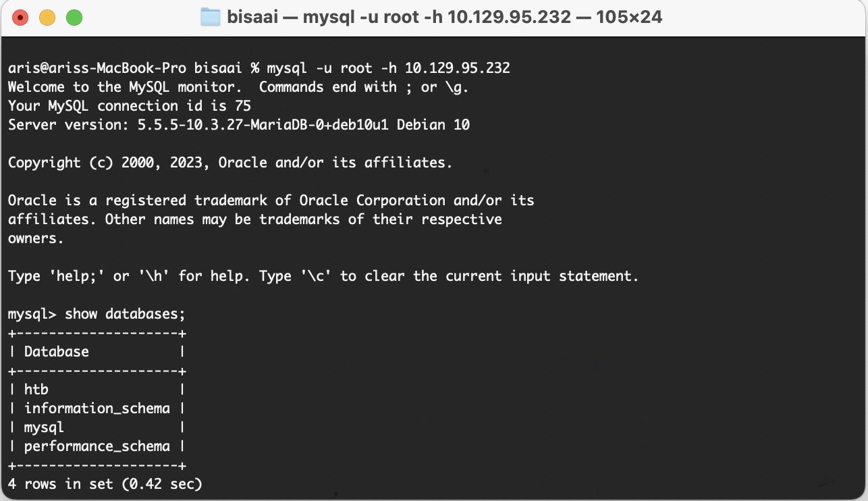Click the Copyright Oracle notice line
Screen dimensions: 868x501
(x=231, y=163)
